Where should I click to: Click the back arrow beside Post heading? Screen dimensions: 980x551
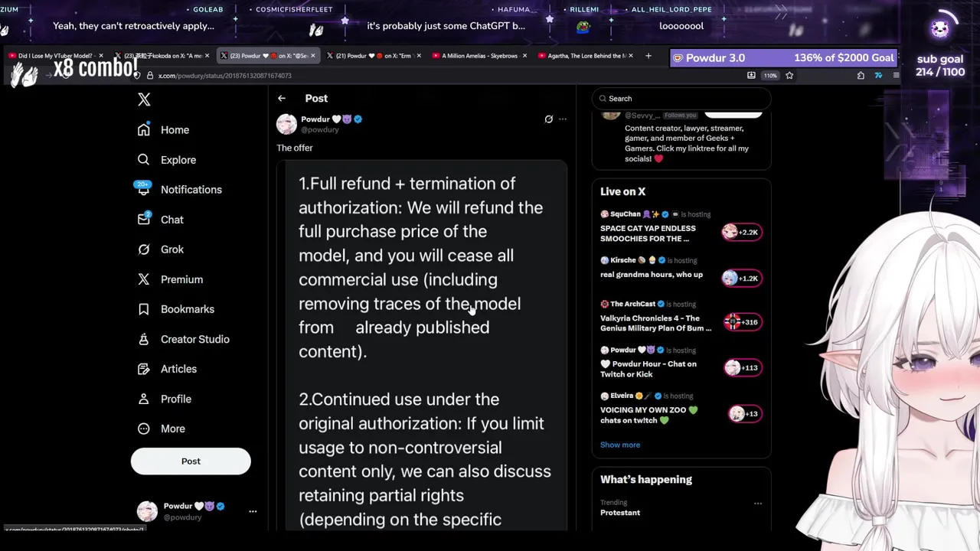tap(282, 99)
